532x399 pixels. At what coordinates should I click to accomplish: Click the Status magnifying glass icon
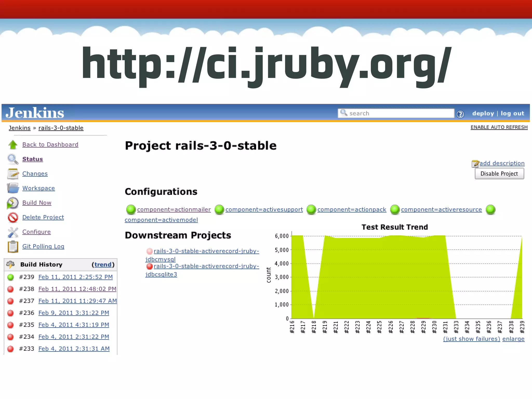point(13,159)
